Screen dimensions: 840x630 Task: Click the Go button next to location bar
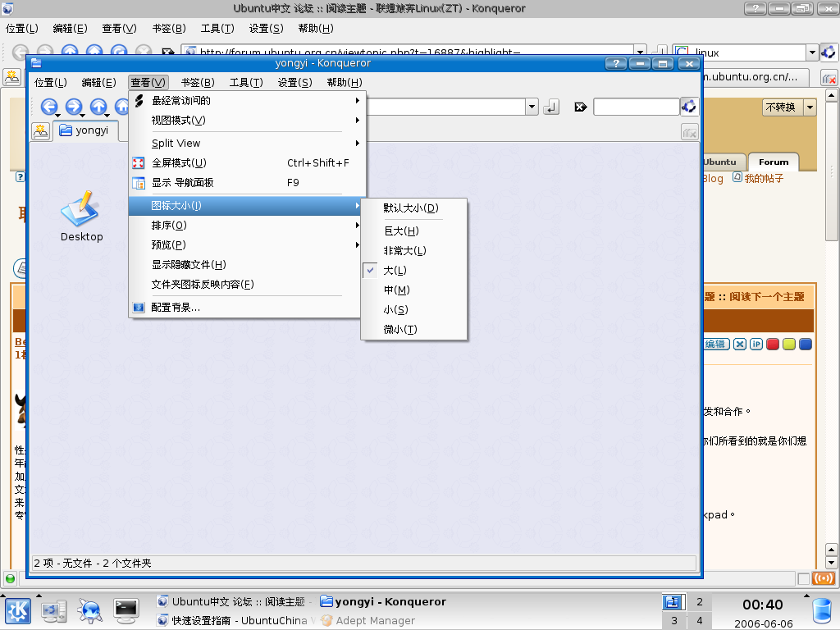coord(551,107)
